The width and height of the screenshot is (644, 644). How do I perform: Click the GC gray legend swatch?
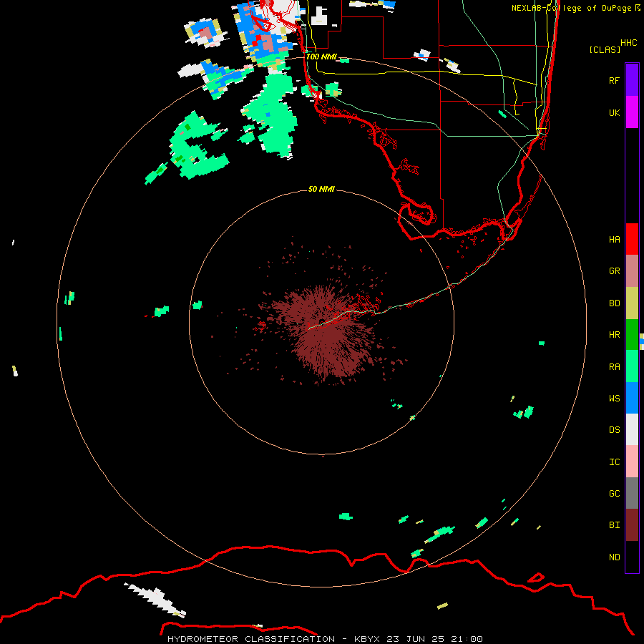pos(632,493)
